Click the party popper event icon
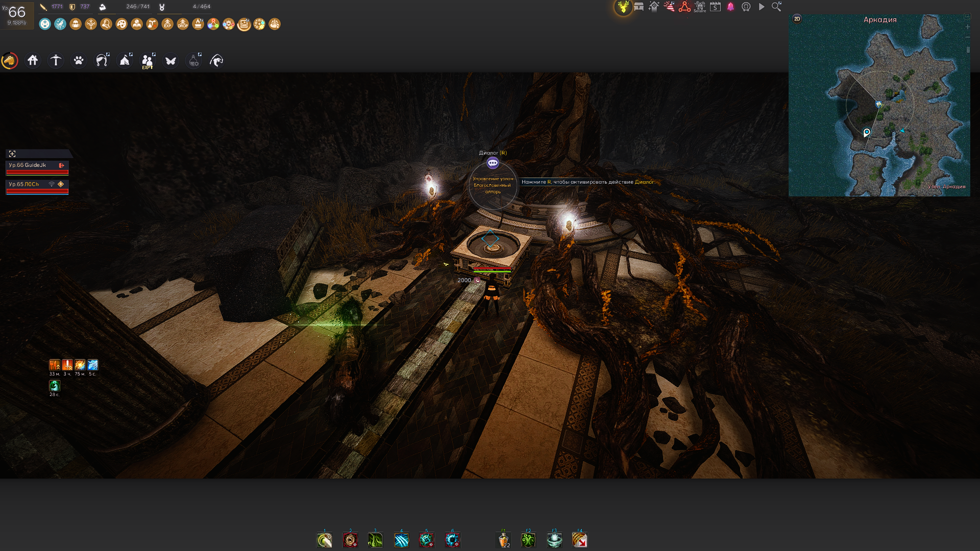 pyautogui.click(x=669, y=7)
